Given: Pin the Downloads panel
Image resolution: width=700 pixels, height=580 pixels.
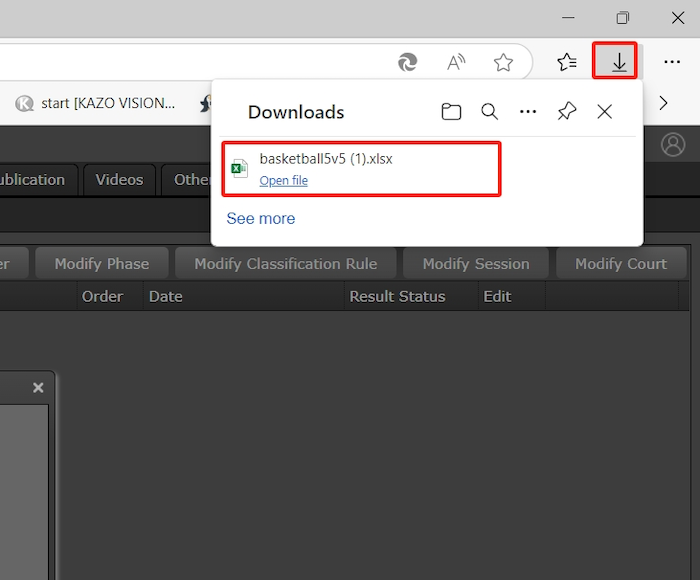Looking at the screenshot, I should click(567, 112).
